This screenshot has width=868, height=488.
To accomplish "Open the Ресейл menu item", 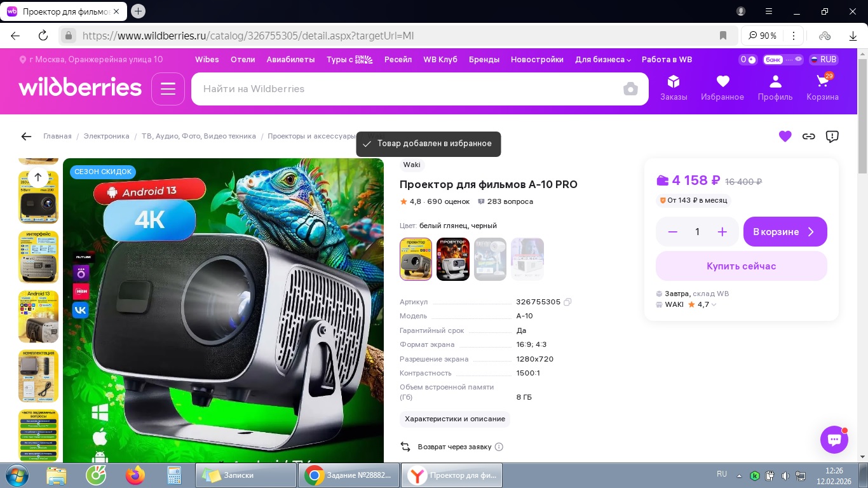I will 398,60.
